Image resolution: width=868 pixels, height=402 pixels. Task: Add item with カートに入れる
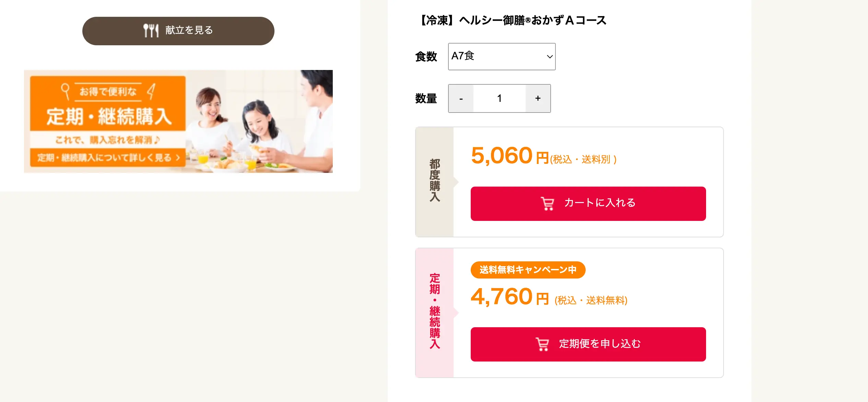click(588, 203)
